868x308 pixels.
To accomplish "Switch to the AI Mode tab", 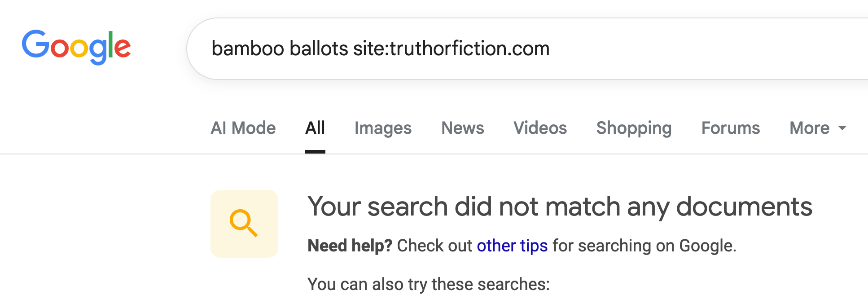I will point(243,128).
